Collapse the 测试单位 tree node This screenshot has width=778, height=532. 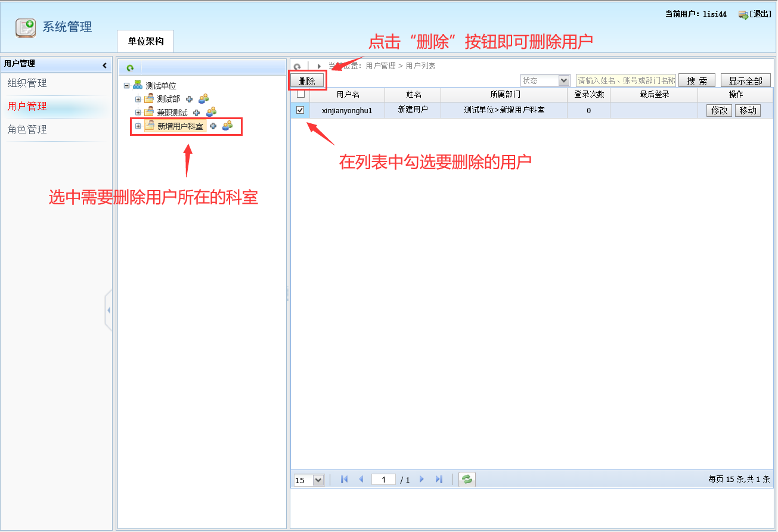126,86
